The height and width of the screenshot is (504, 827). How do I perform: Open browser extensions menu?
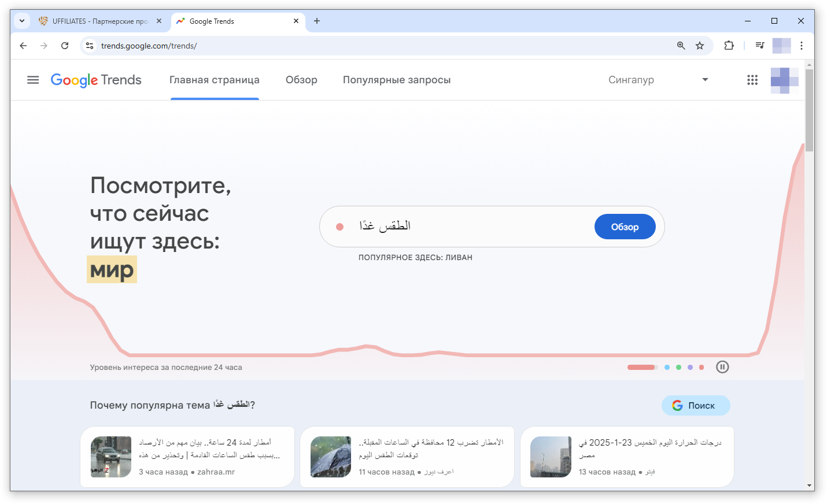pyautogui.click(x=729, y=46)
